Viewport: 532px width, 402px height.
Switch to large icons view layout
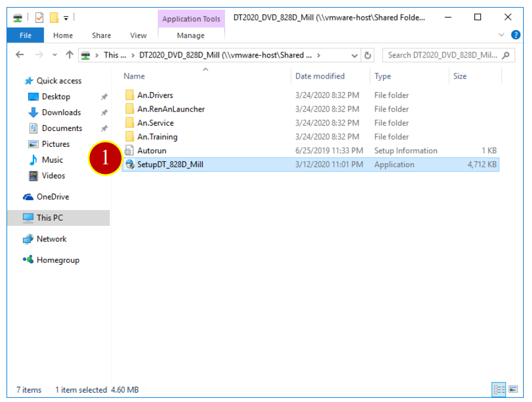513,389
